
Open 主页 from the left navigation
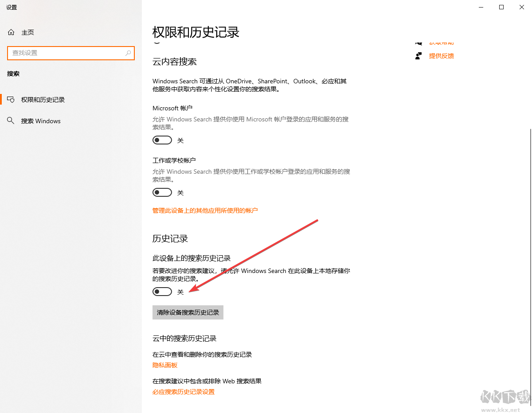click(27, 32)
